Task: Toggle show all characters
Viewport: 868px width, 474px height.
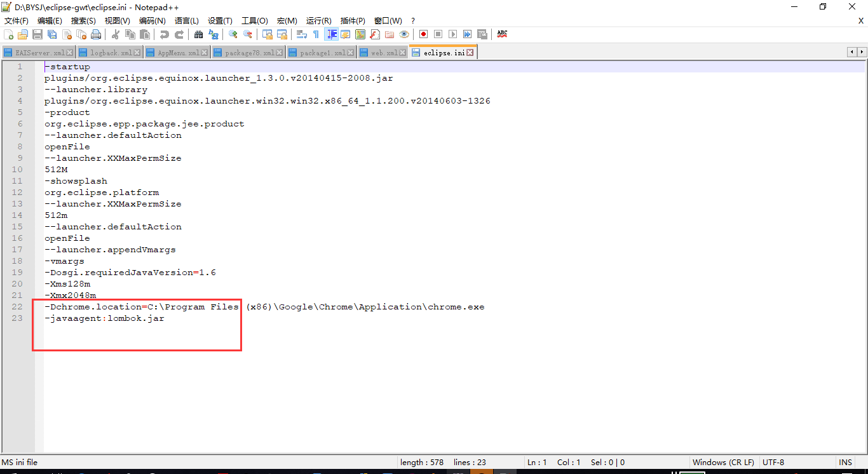Action: click(x=315, y=34)
